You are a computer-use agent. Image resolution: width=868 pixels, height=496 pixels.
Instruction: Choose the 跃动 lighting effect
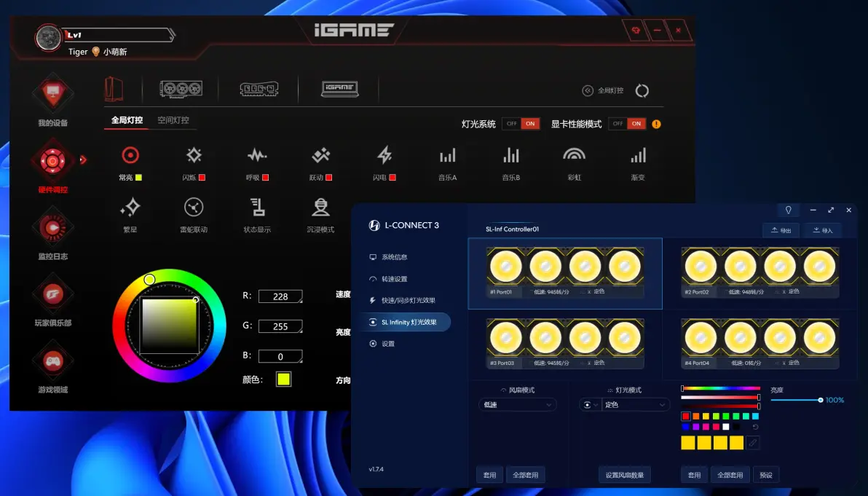tap(321, 163)
